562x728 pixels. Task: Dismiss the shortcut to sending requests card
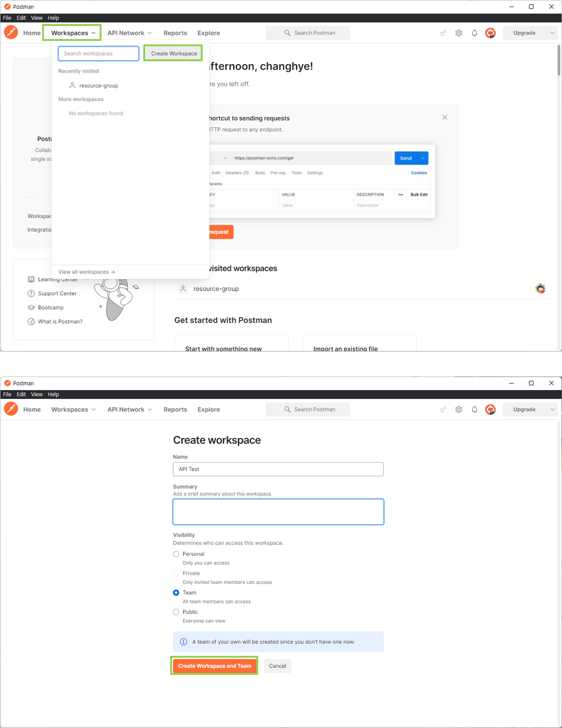pos(444,117)
